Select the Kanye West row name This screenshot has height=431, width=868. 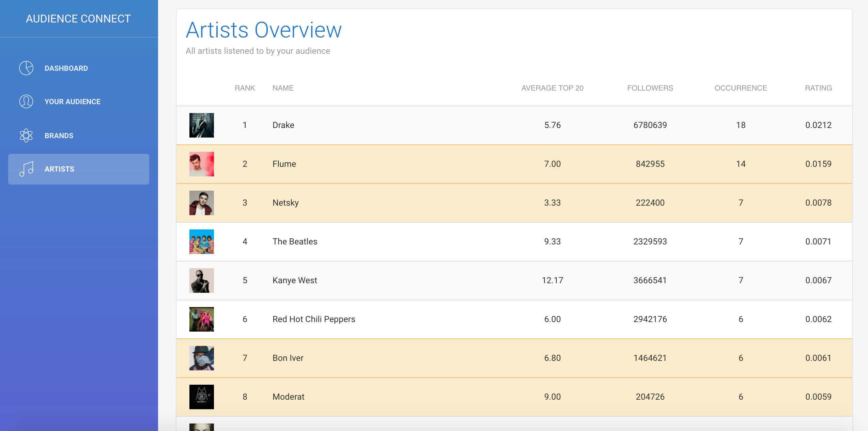(295, 281)
